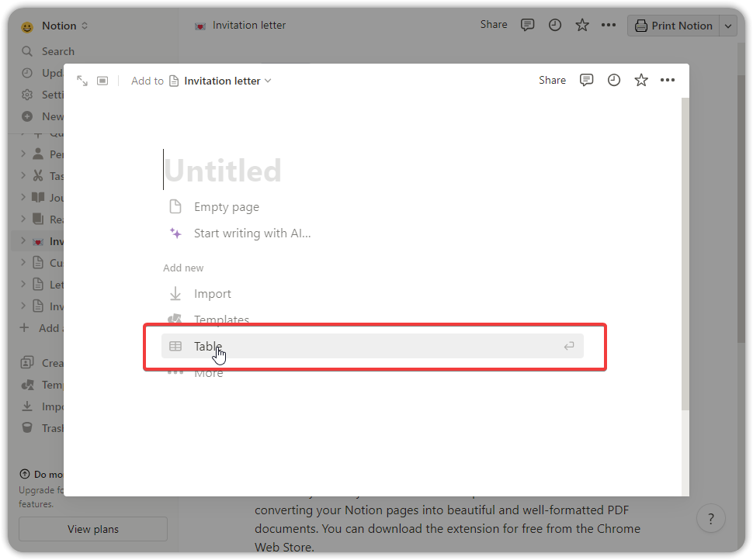Choose the highlighted Table option

(x=207, y=346)
